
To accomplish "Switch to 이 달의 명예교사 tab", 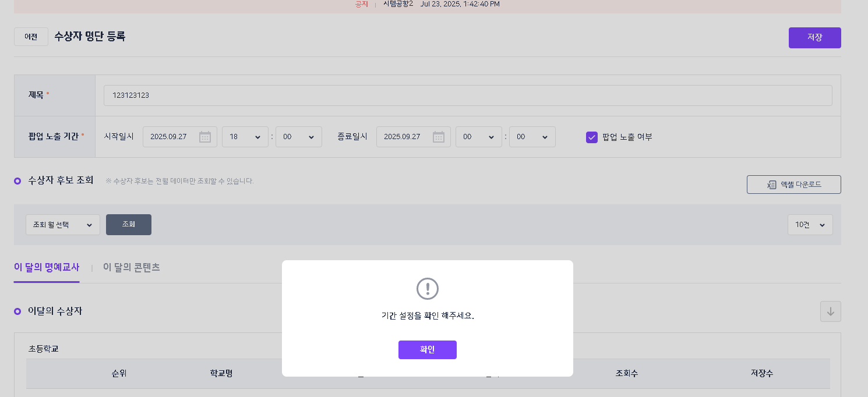I will click(47, 267).
